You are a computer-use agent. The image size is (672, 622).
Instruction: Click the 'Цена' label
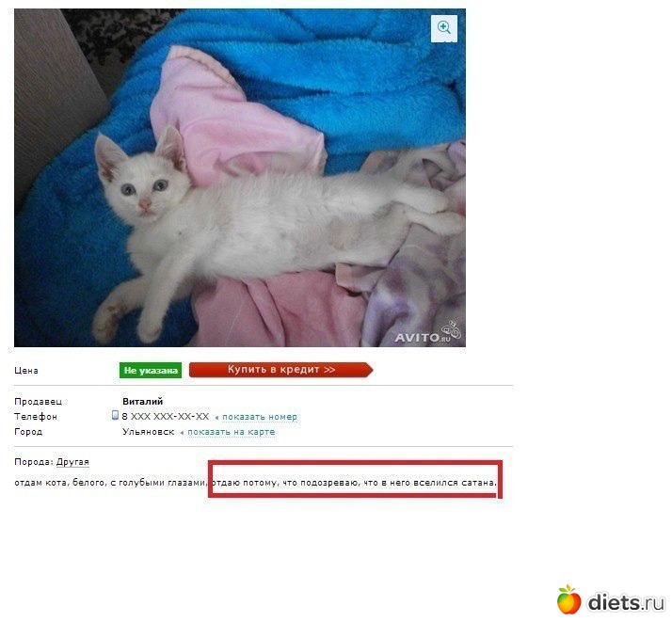tap(26, 371)
